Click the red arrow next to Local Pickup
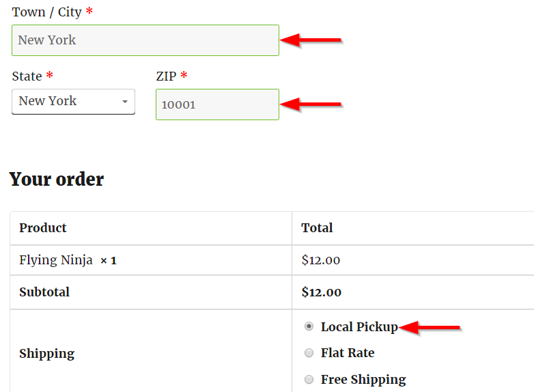 tap(430, 328)
